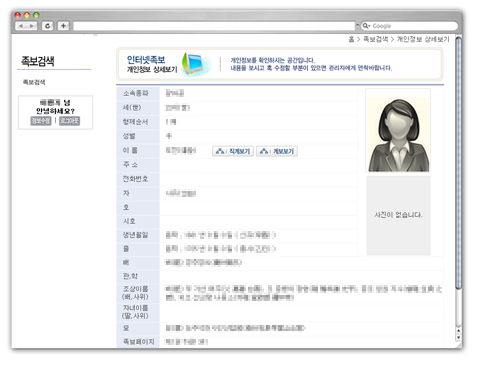Click the logout button in greeting box

pos(69,121)
